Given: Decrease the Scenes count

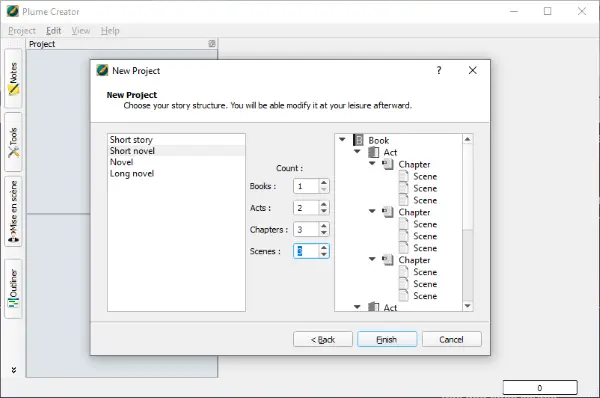Looking at the screenshot, I should pos(324,254).
